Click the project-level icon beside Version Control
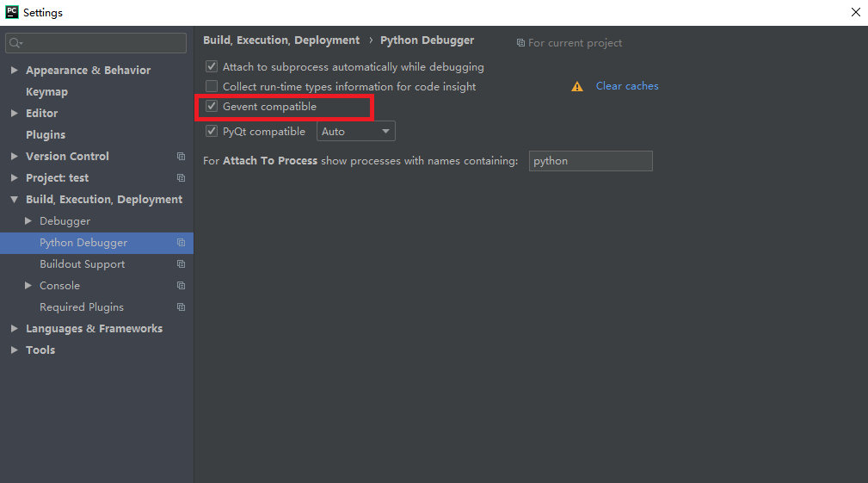The height and width of the screenshot is (483, 868). (181, 156)
